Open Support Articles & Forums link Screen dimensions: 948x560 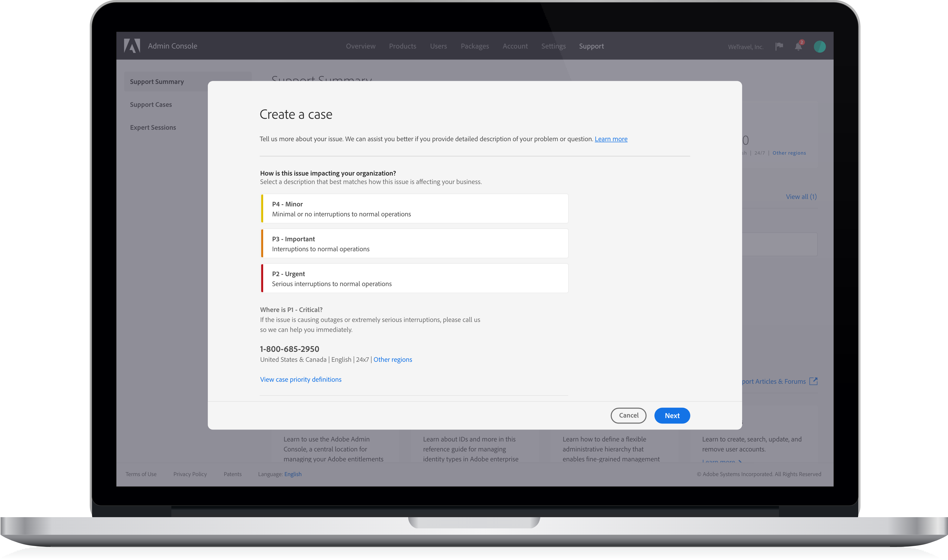pyautogui.click(x=774, y=381)
